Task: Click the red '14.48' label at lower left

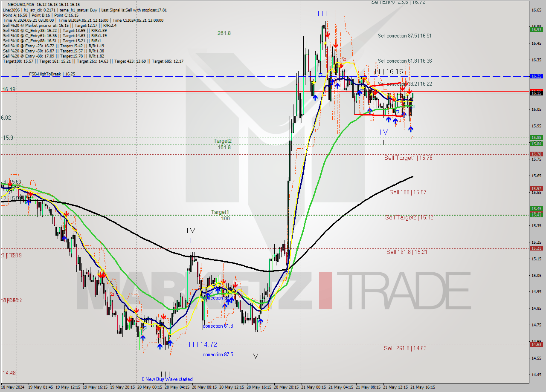Action: point(9,373)
